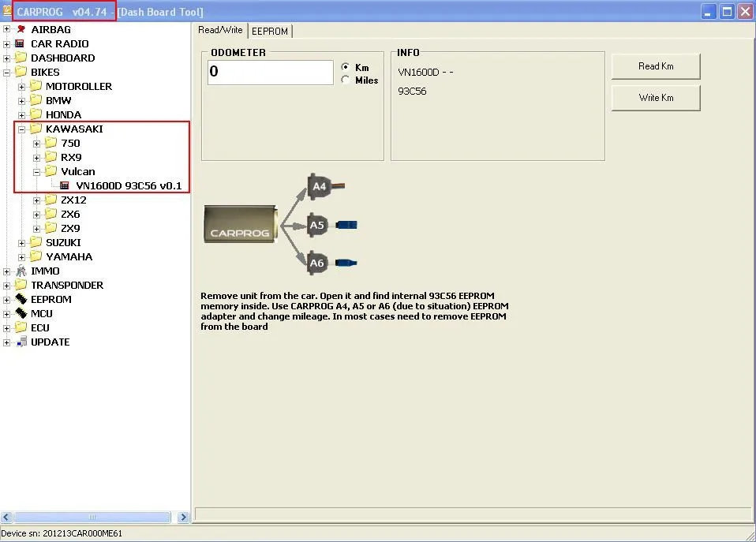Click the ZX9 folder icon

pyautogui.click(x=51, y=227)
